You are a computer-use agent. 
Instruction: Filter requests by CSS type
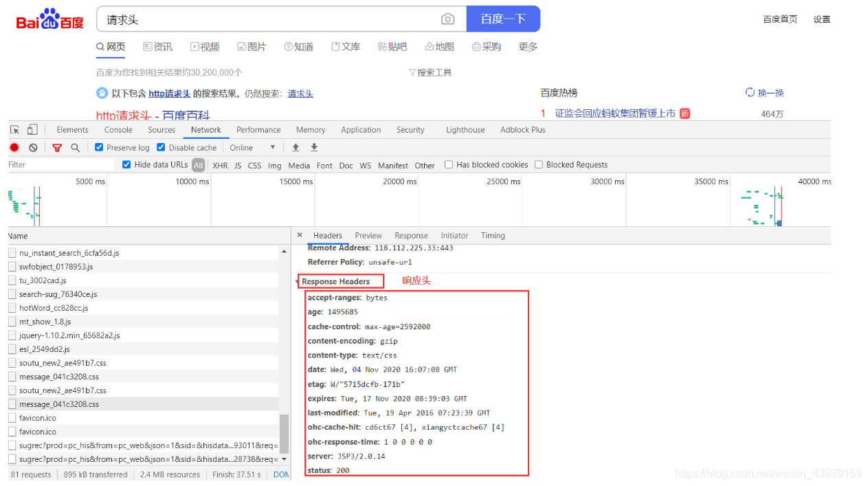tap(254, 166)
